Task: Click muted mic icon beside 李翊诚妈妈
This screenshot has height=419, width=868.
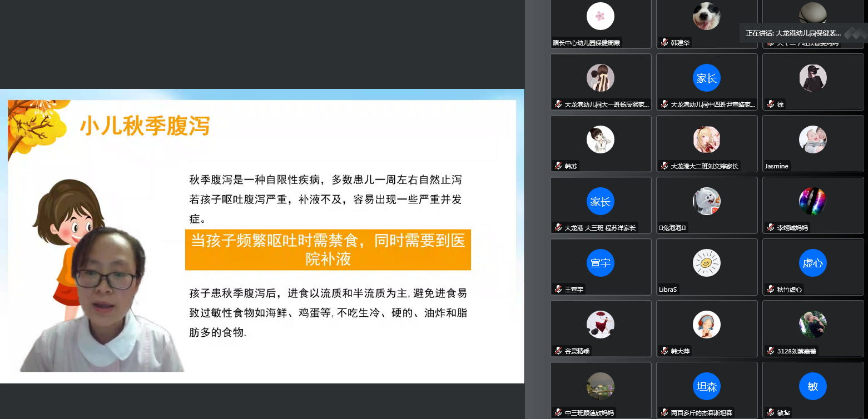Action: click(x=770, y=227)
